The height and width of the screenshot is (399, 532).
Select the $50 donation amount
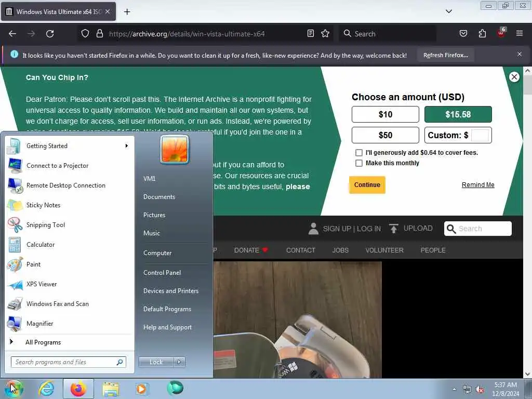385,135
